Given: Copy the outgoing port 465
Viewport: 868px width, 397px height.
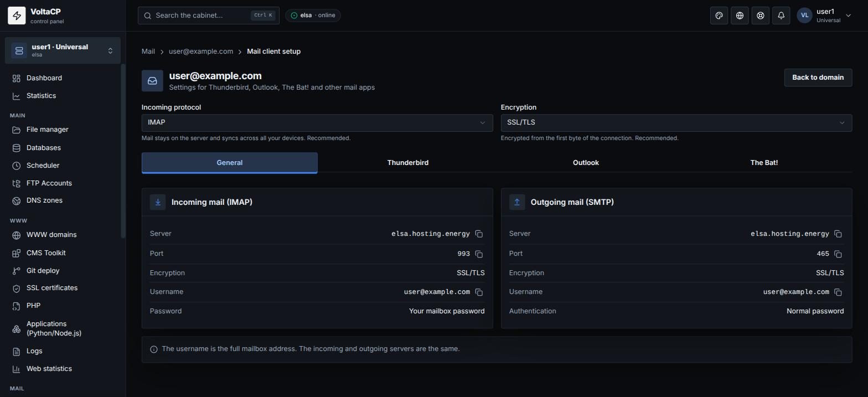Looking at the screenshot, I should [838, 254].
